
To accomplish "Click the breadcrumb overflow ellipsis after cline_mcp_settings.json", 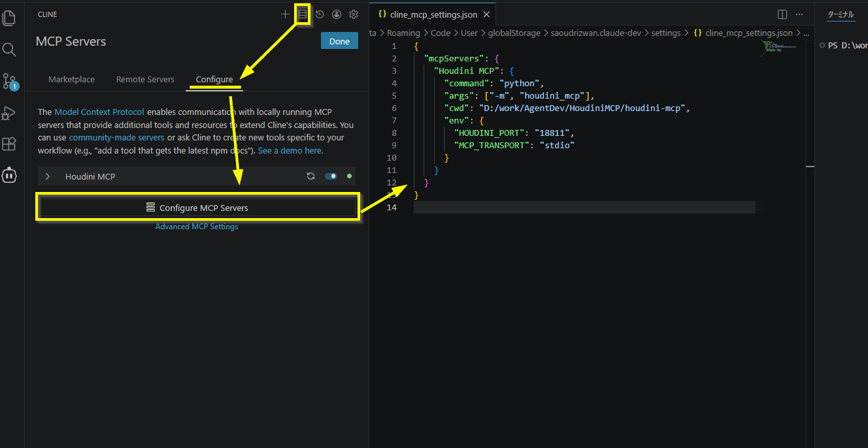I will (805, 33).
